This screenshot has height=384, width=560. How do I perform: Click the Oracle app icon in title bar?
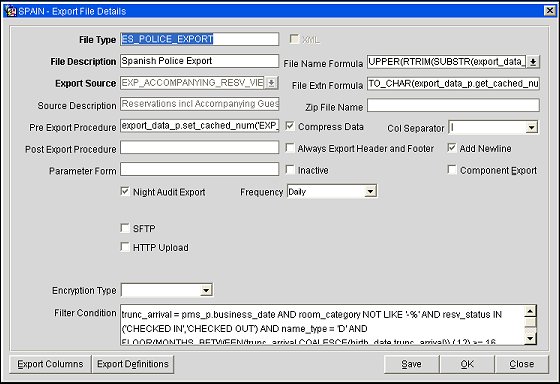pyautogui.click(x=11, y=11)
